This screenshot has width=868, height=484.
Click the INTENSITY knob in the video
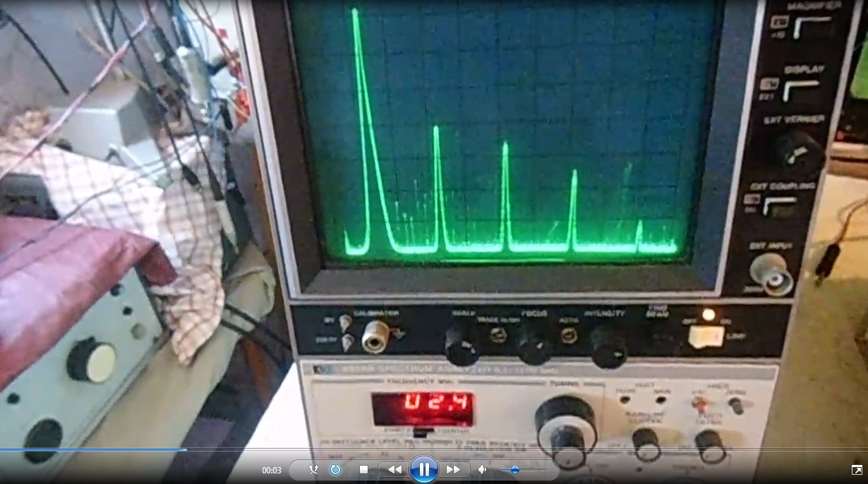(x=608, y=345)
